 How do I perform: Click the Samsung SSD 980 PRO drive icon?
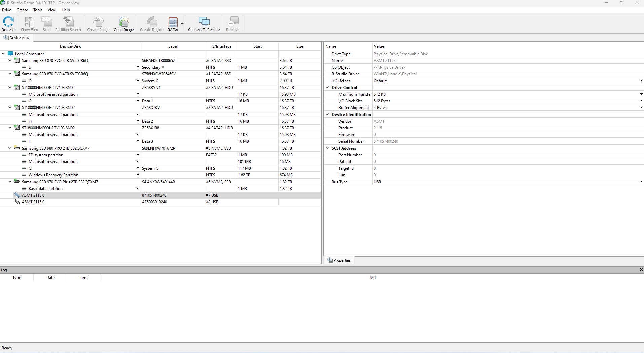pos(17,148)
